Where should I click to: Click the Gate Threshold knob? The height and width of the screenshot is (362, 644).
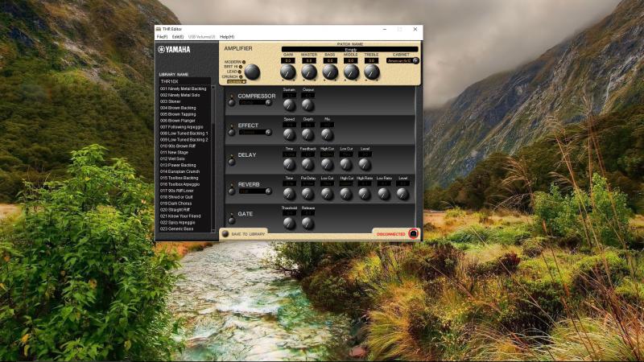click(x=289, y=223)
